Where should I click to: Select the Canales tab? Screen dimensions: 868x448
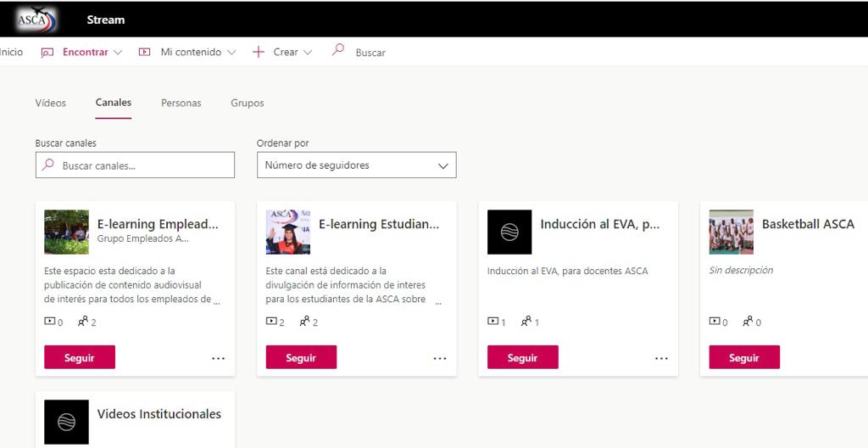tap(114, 103)
